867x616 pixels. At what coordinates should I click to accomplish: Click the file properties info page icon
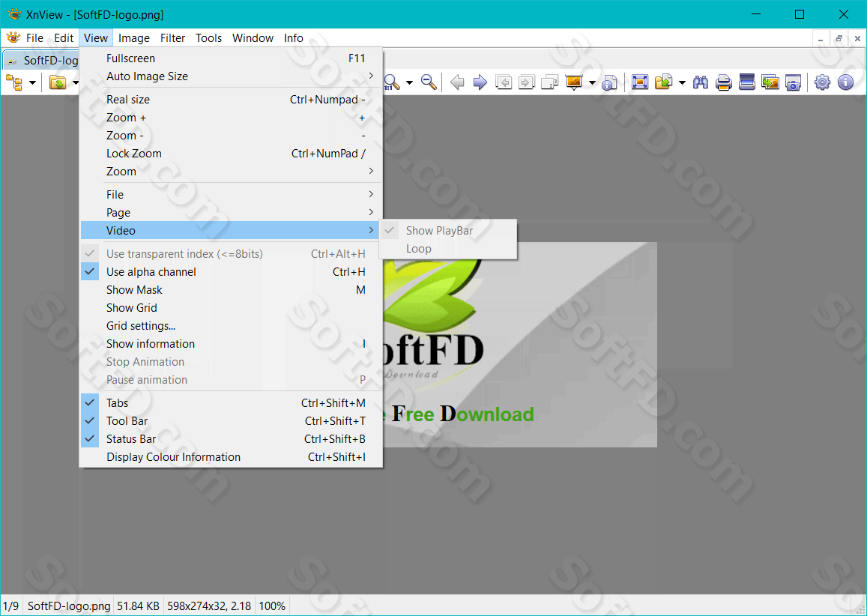609,83
